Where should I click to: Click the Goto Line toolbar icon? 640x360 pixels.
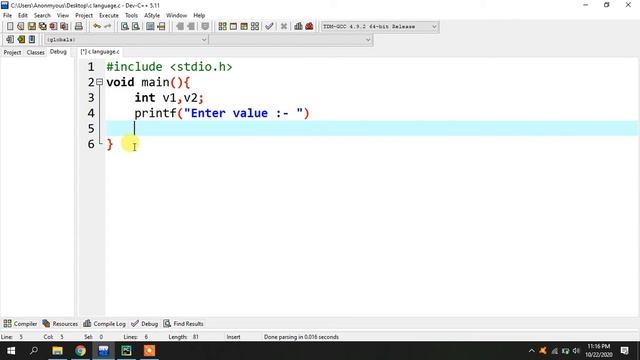tap(161, 27)
